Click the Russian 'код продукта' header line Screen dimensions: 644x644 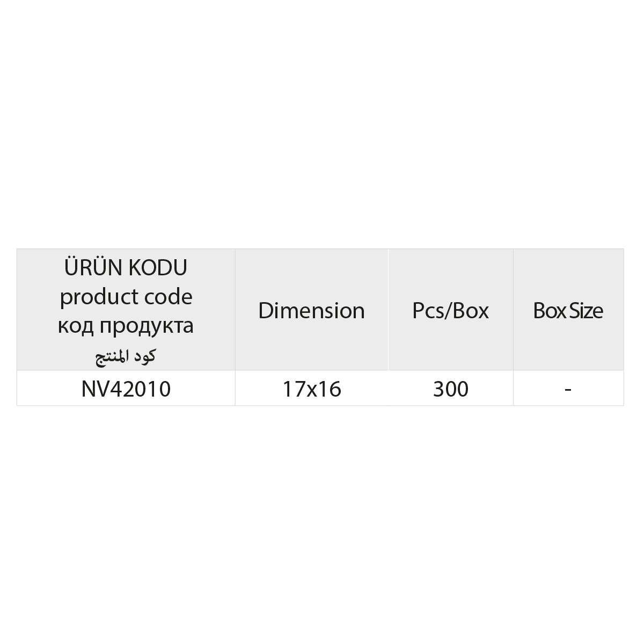[x=126, y=326]
